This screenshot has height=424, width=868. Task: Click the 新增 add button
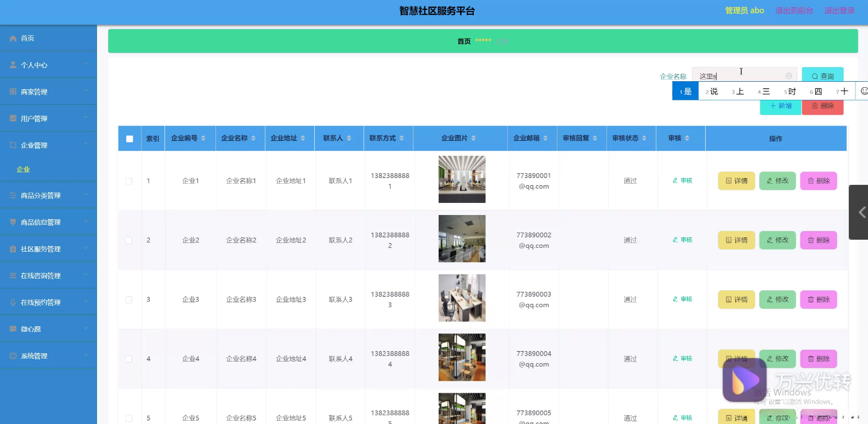[780, 106]
